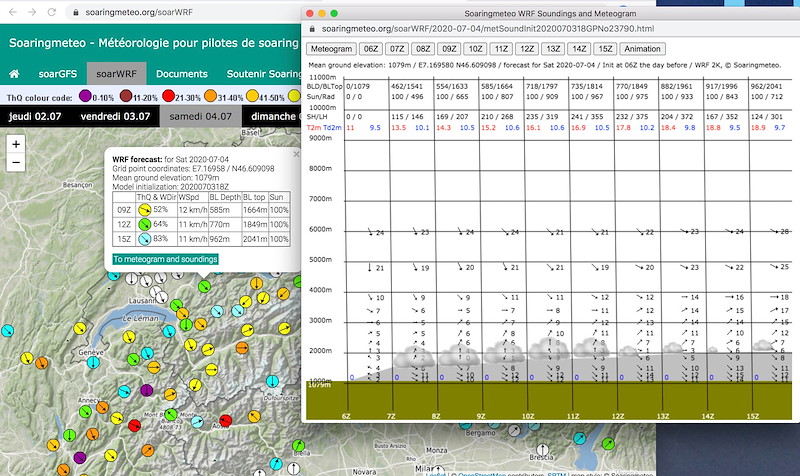Screen dimensions: 800x476
Task: Show the 09Z sounding
Action: point(449,49)
